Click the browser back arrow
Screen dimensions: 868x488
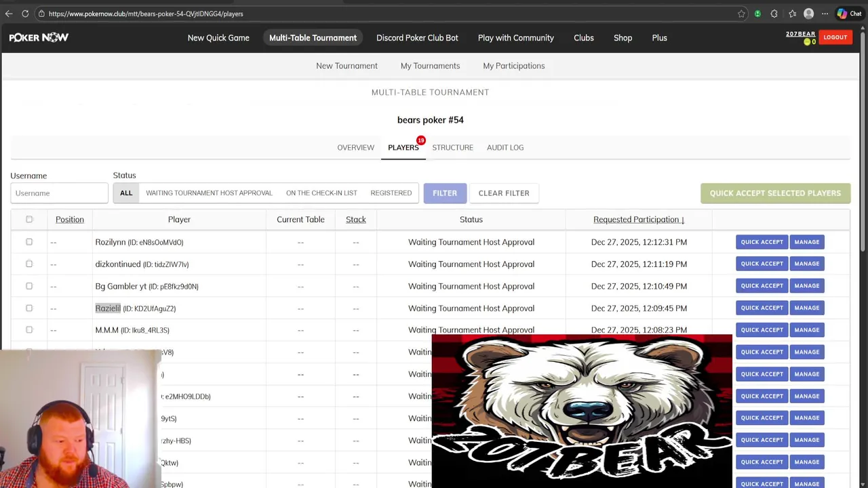click(9, 14)
